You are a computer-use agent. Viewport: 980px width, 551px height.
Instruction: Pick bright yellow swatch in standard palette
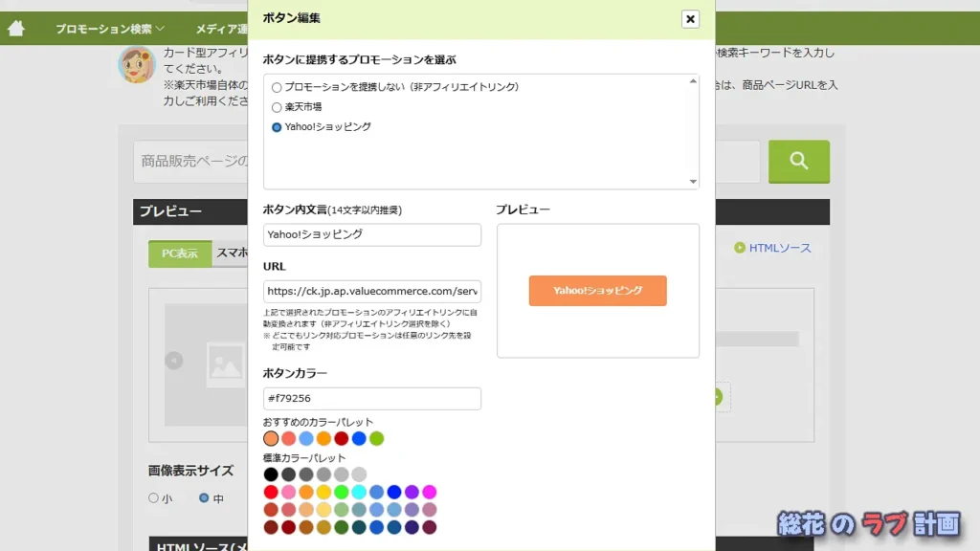[x=323, y=493]
